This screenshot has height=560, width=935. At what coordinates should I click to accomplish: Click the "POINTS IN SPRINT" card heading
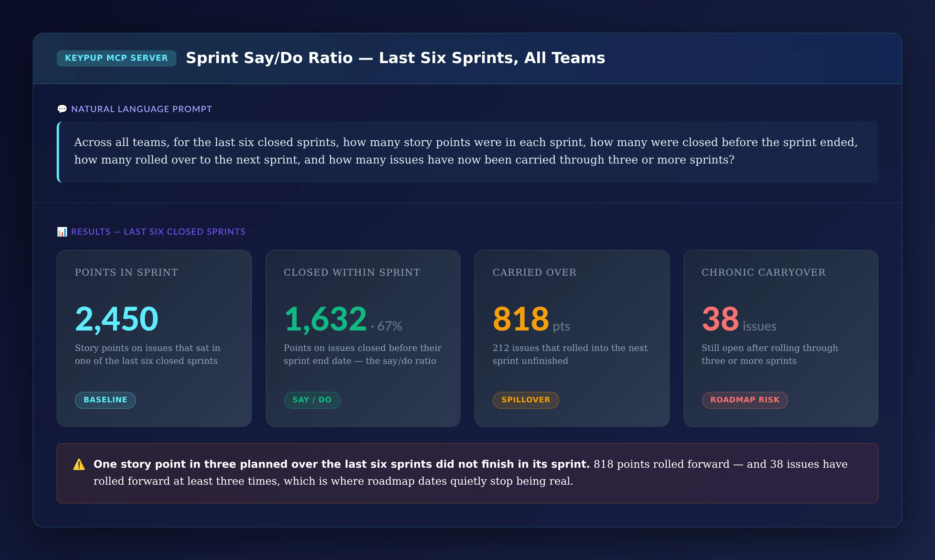click(127, 272)
